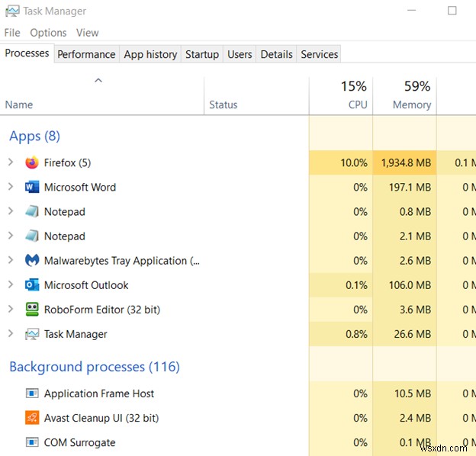Expand the Task Manager process row
This screenshot has height=456, width=476.
(11, 334)
